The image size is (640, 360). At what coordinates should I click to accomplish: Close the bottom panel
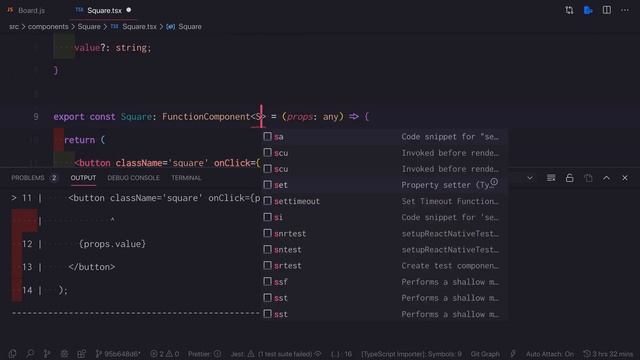625,178
